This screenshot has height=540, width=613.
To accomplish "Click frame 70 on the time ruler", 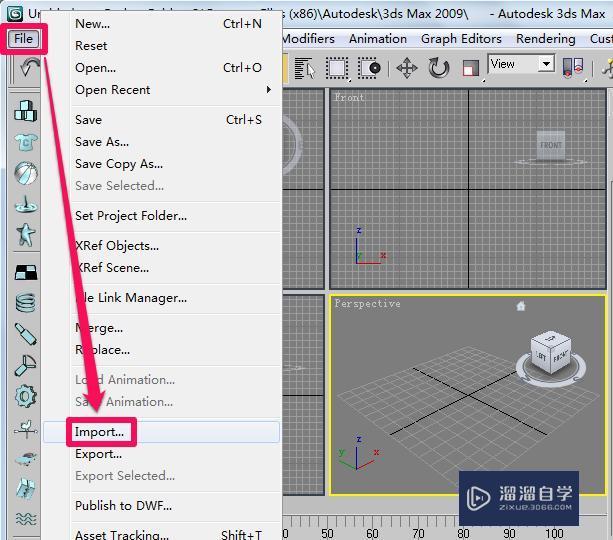I will click(x=418, y=533).
